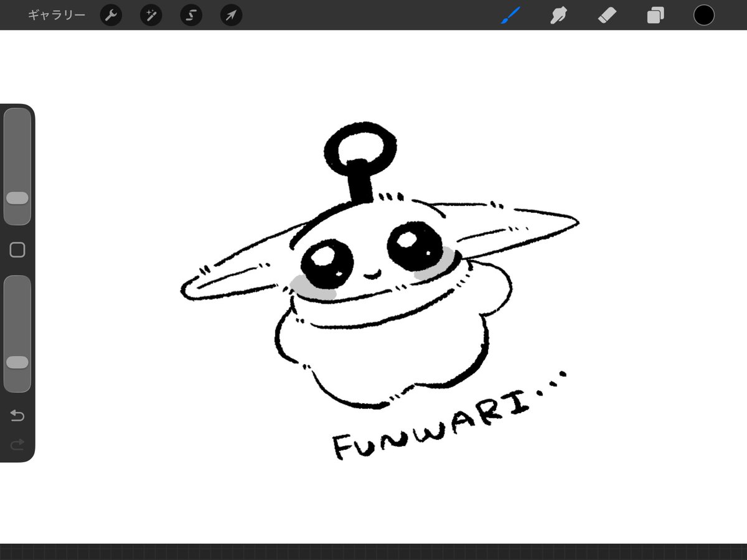Open the ギャラリー gallery view
The width and height of the screenshot is (747, 560).
57,15
